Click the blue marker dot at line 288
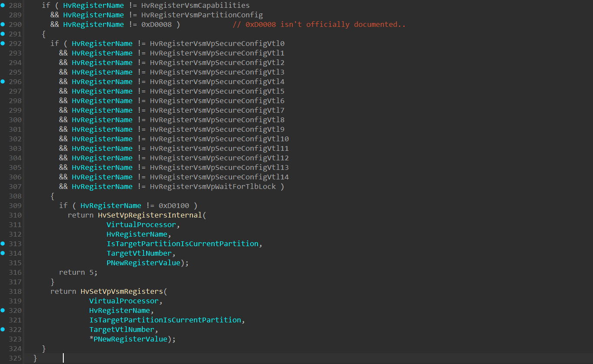593x364 pixels. tap(3, 5)
